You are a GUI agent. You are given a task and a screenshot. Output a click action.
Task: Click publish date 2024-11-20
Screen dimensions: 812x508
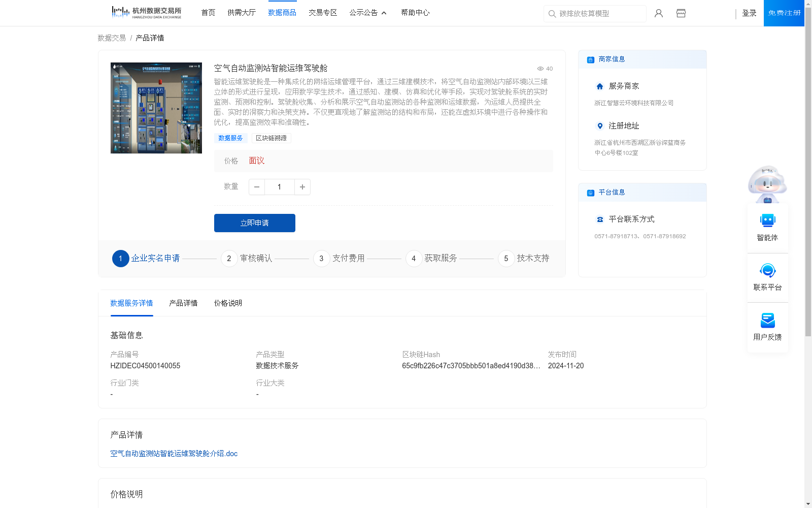pyautogui.click(x=566, y=366)
